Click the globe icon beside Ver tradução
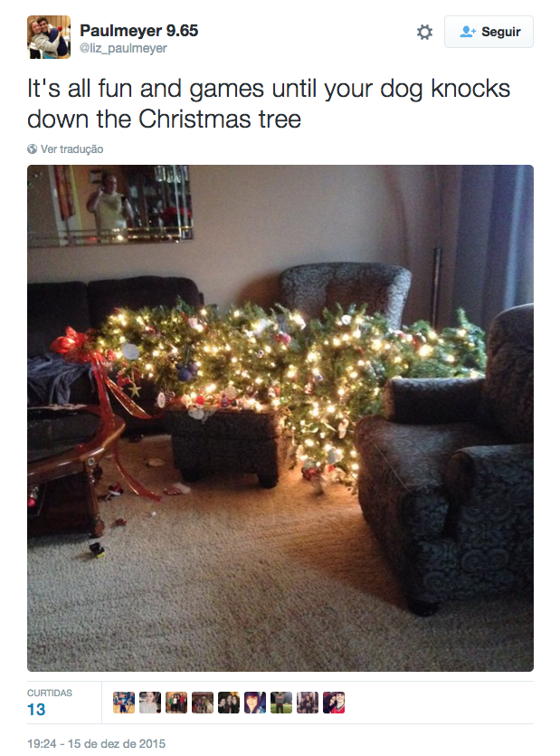Screen dimensions: 560x756 coord(33,149)
